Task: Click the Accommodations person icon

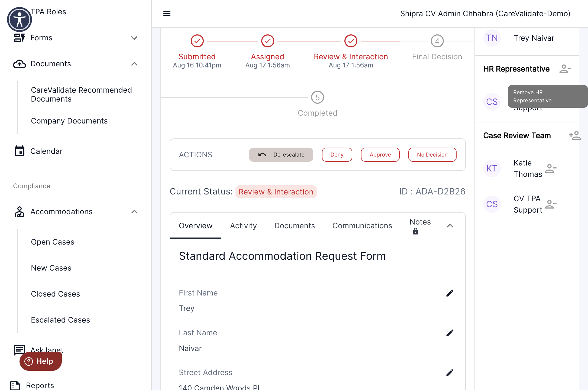Action: click(19, 212)
